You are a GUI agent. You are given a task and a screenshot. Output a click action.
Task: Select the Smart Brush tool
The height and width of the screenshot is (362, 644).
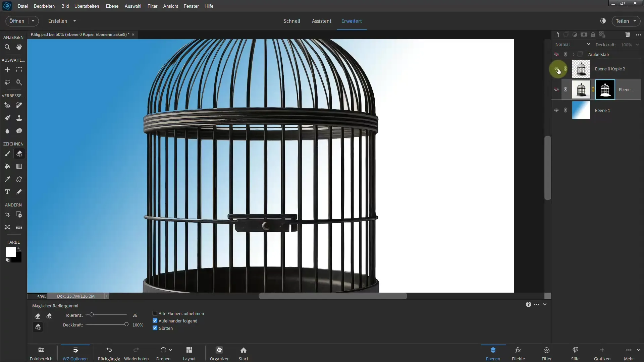(7, 118)
